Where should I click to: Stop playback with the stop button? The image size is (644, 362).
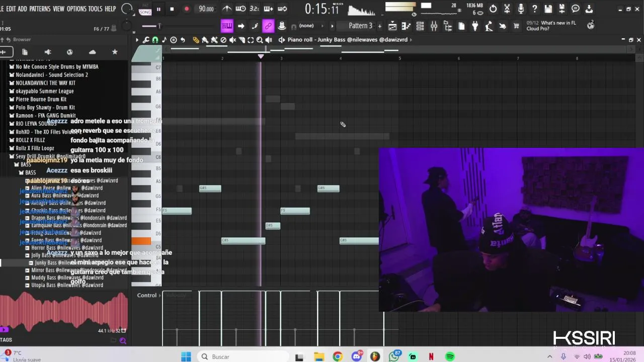pos(172,9)
